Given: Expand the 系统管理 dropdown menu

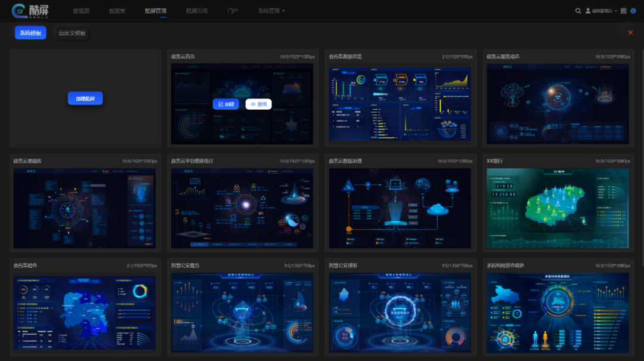Looking at the screenshot, I should 271,11.
